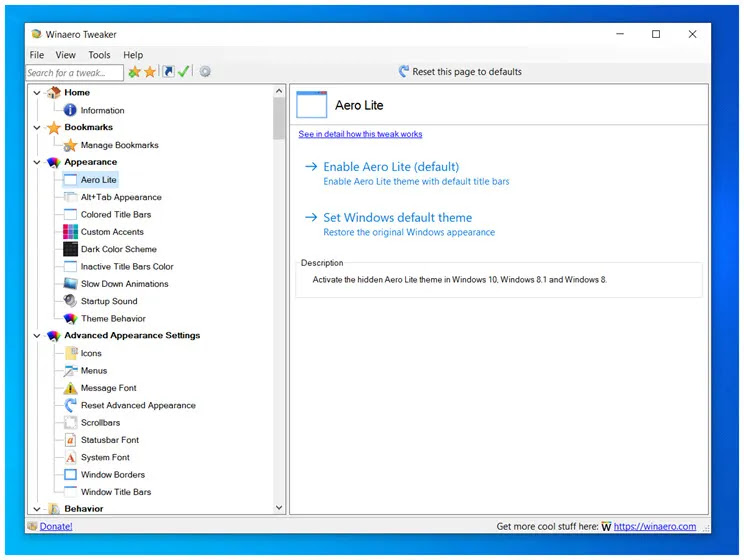Click the Window Borders blue frame icon
744x560 pixels.
[x=70, y=475]
